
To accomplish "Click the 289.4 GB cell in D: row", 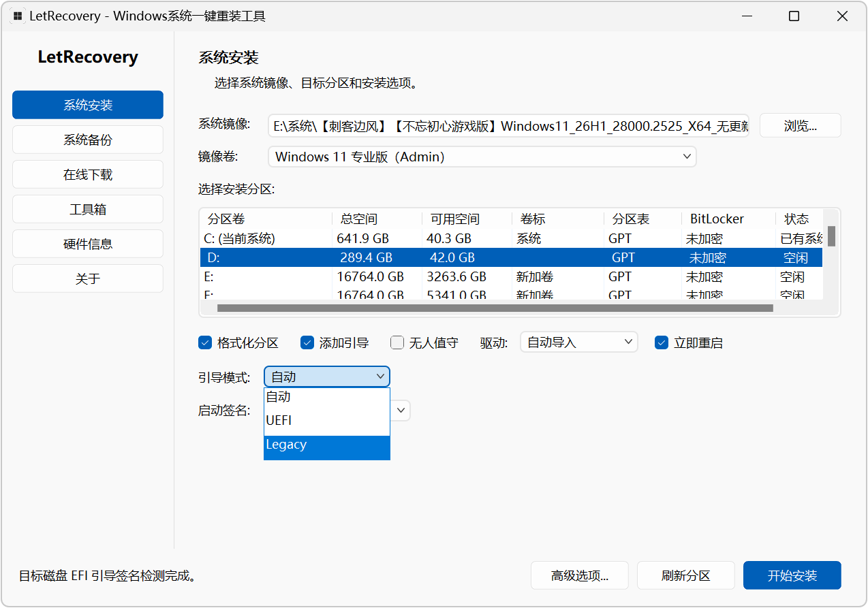I will click(366, 258).
